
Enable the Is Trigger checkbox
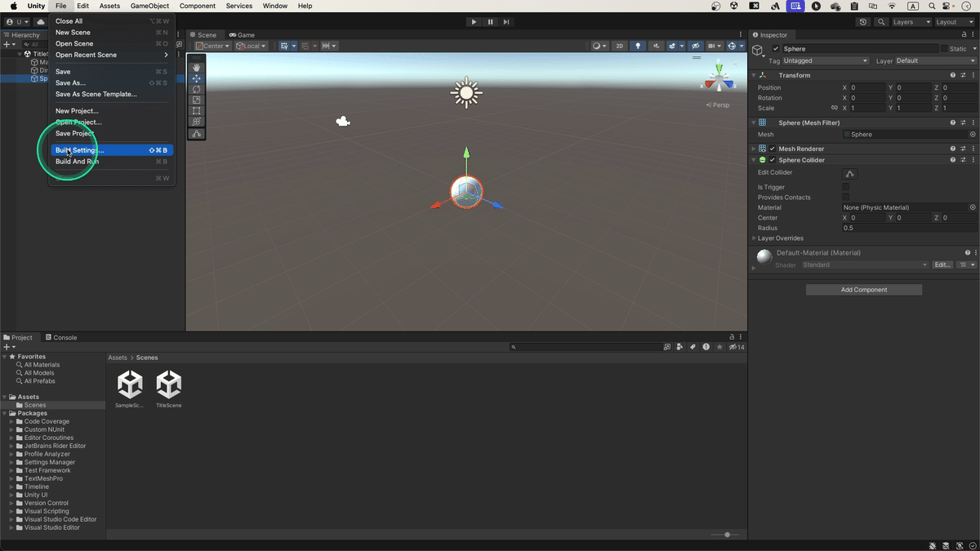[846, 187]
